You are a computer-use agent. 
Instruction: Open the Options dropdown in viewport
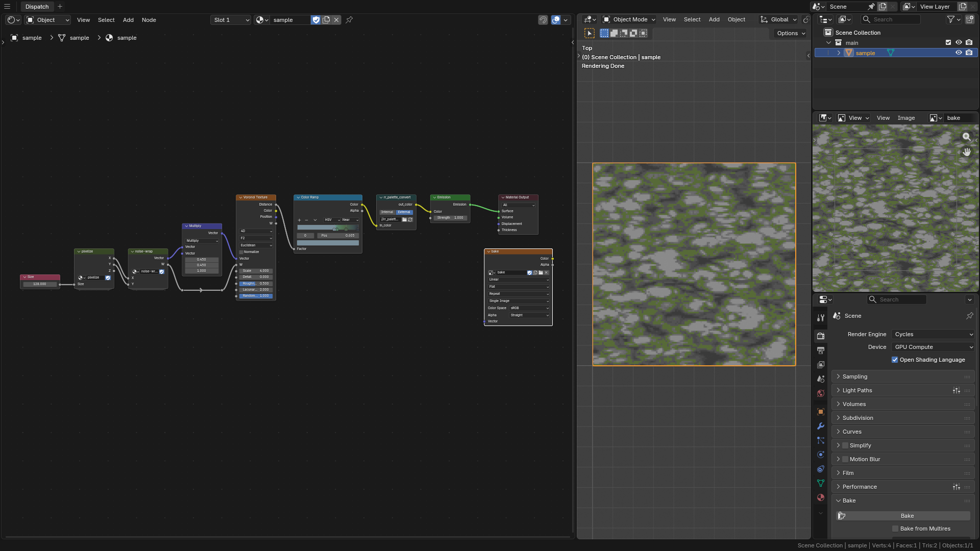pos(790,33)
